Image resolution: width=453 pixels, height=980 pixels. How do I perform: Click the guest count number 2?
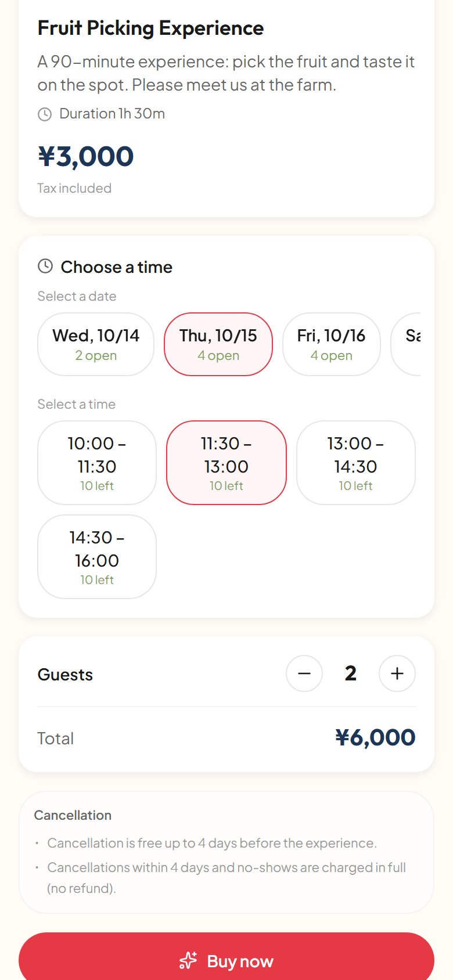tap(351, 673)
